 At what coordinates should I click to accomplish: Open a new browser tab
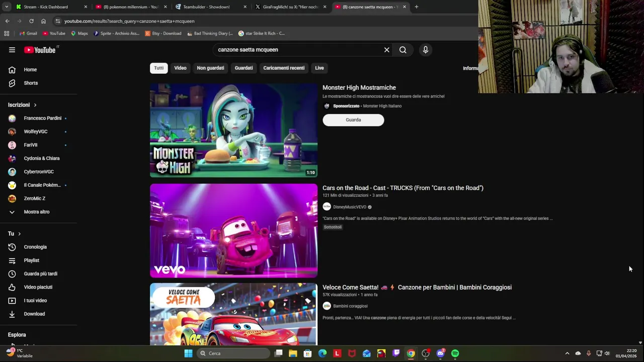pyautogui.click(x=417, y=7)
